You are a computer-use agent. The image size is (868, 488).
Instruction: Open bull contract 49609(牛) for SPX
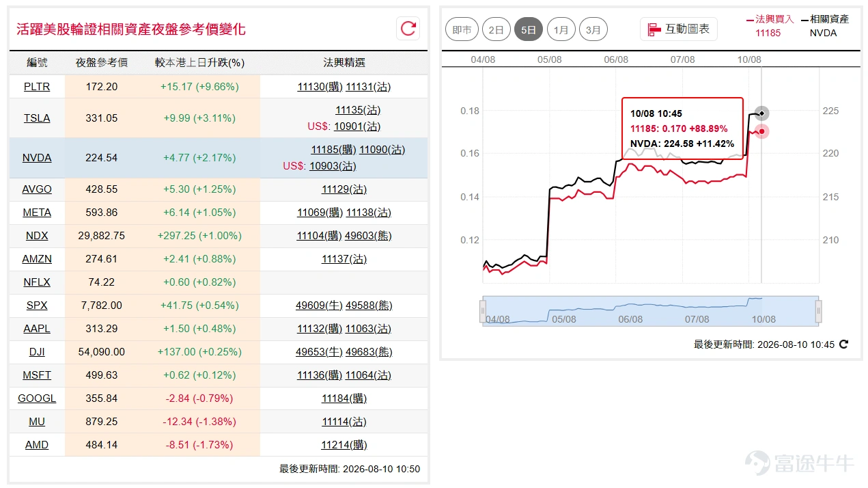tap(319, 306)
